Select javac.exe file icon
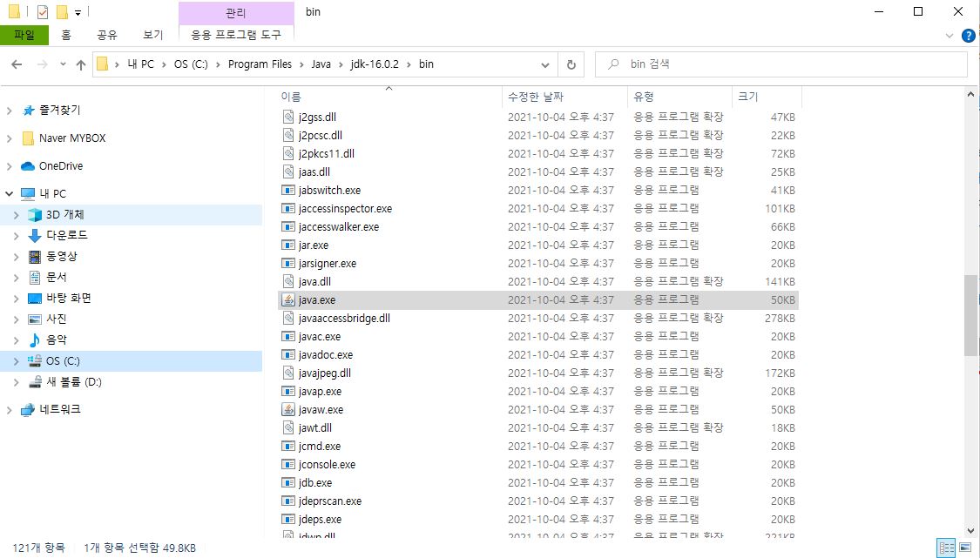This screenshot has width=980, height=558. pos(288,337)
